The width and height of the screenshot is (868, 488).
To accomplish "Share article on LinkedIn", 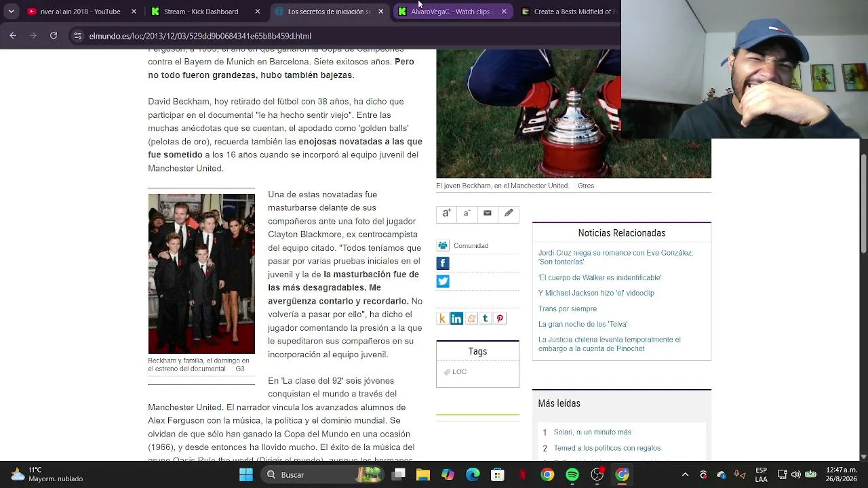I will [x=456, y=319].
